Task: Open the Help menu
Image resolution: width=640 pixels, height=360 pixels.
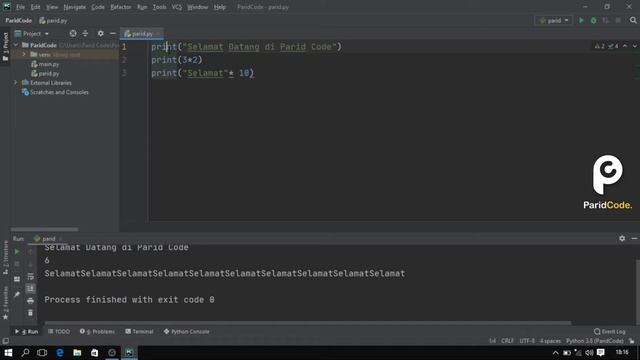Action: click(220, 7)
